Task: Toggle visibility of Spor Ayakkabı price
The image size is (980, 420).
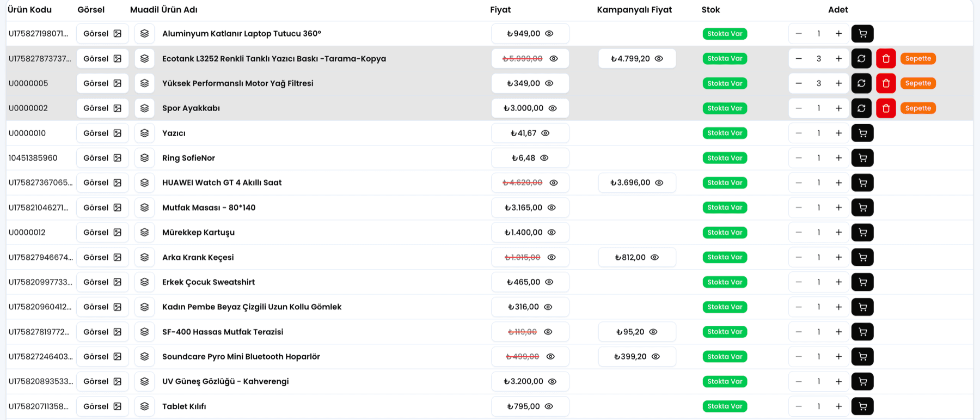Action: pyautogui.click(x=553, y=108)
